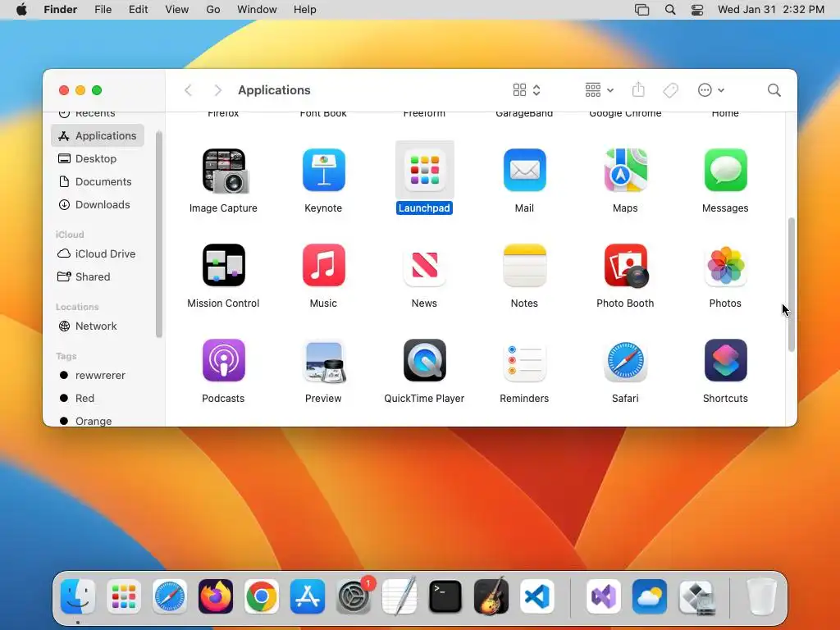The width and height of the screenshot is (840, 630).
Task: Open Visual Studio Code from the Dock
Action: [536, 596]
